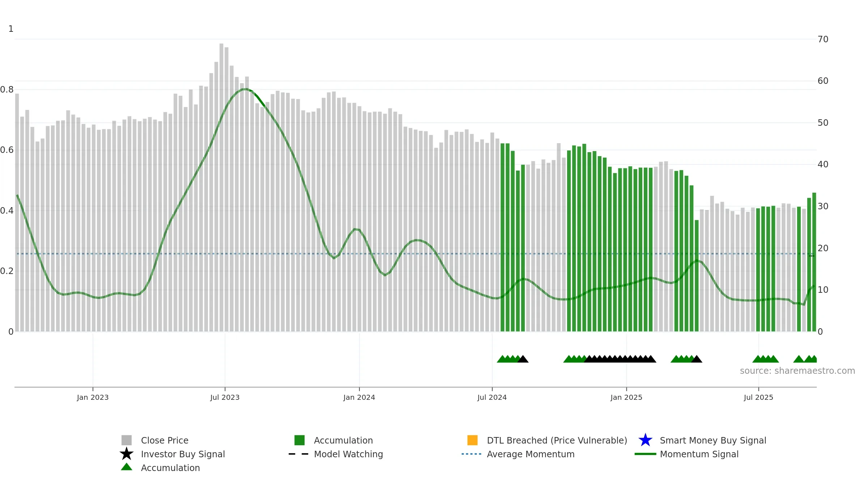
Task: Click the green Momentum Signal legend line
Action: click(645, 454)
